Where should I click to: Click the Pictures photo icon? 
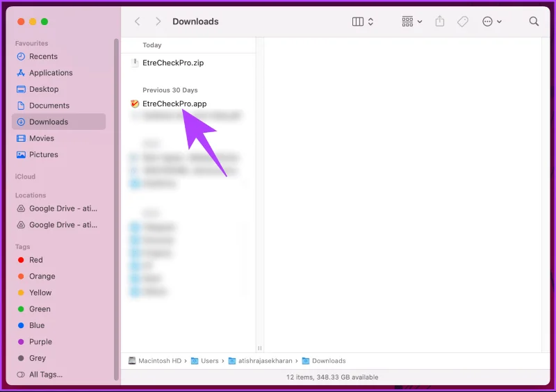(21, 155)
